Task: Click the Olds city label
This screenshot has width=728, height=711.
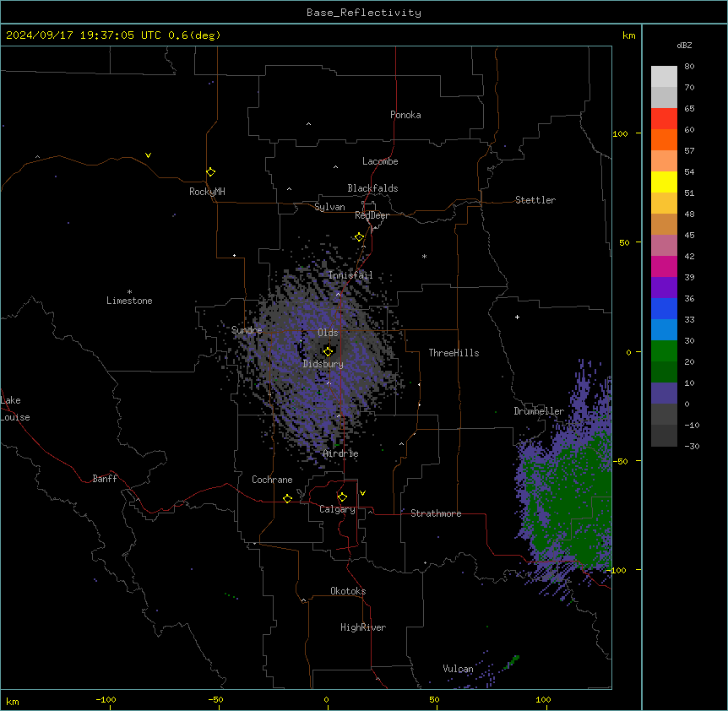Action: [x=328, y=333]
